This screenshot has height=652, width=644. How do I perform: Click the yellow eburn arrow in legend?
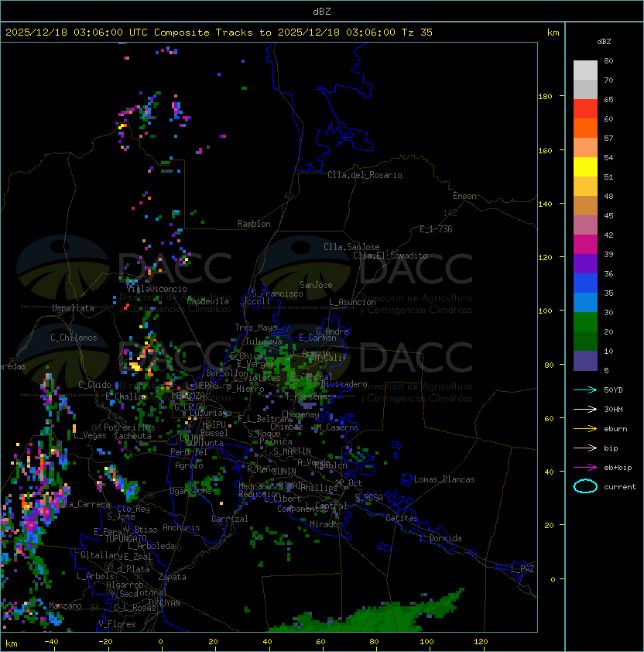(585, 429)
